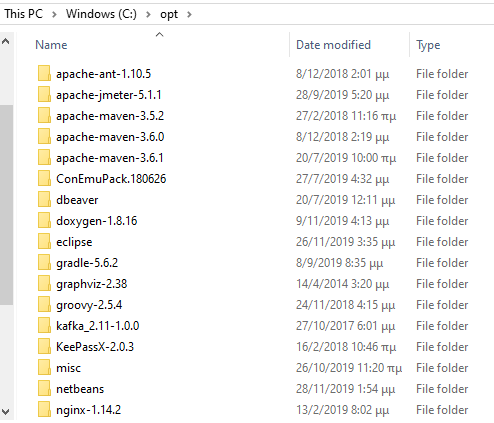This screenshot has height=423, width=494.
Task: Navigate to This PC in address bar
Action: point(24,14)
